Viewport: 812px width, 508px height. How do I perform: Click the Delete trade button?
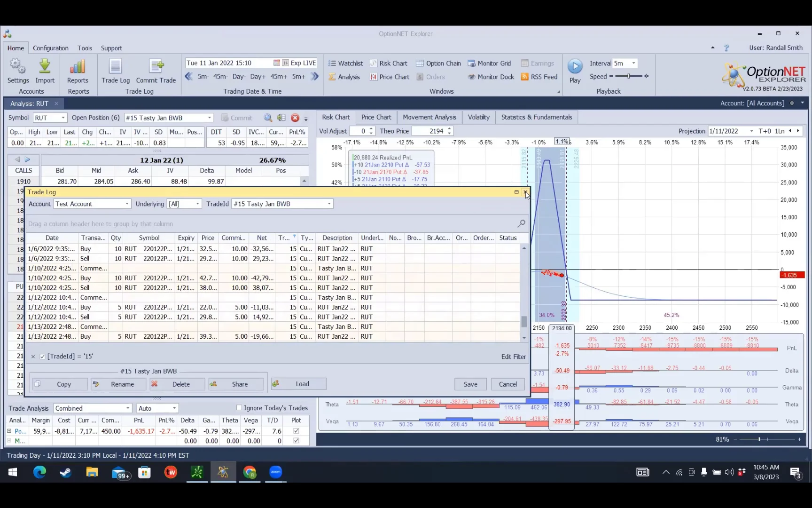[177, 384]
